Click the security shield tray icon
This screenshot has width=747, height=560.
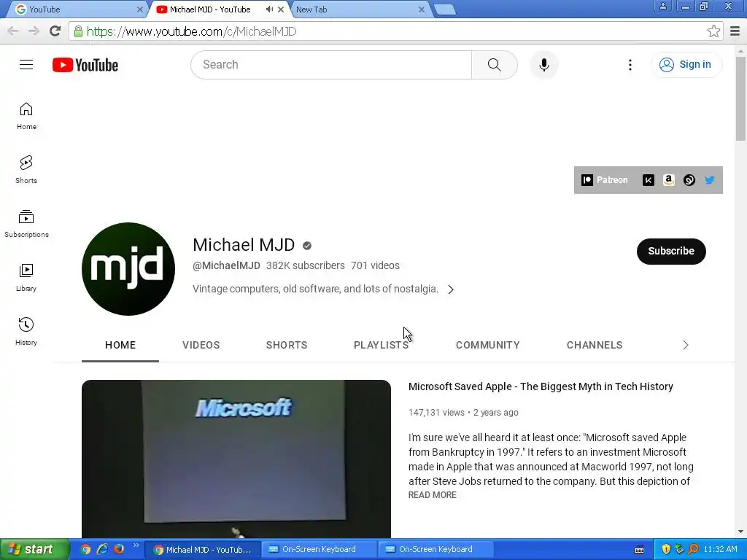665,550
